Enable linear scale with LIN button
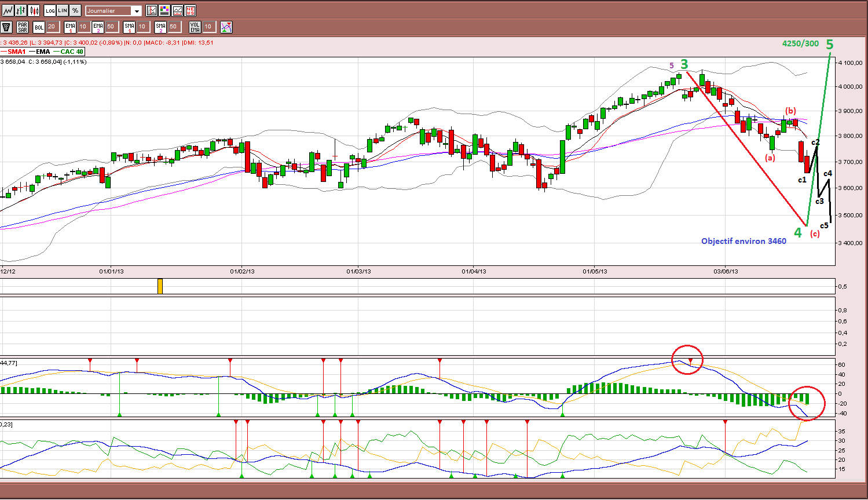This screenshot has height=500, width=868. tap(63, 10)
